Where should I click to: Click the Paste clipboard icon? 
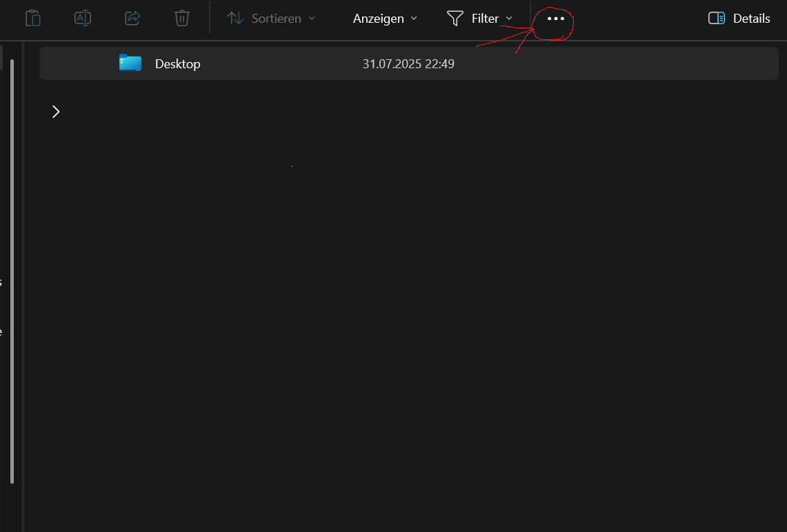pyautogui.click(x=33, y=18)
